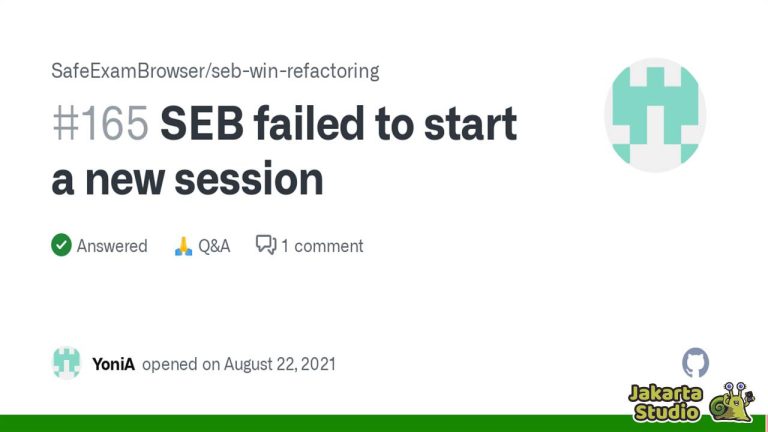Click the 'Studio' word in watermark
The width and height of the screenshot is (768, 432).
coord(667,412)
